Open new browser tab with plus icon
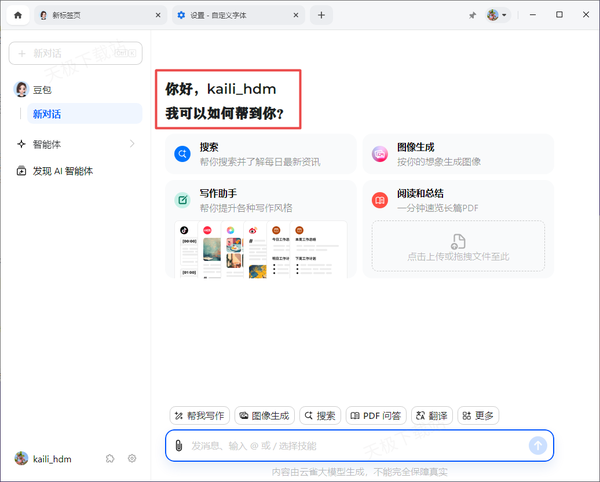 click(x=321, y=15)
